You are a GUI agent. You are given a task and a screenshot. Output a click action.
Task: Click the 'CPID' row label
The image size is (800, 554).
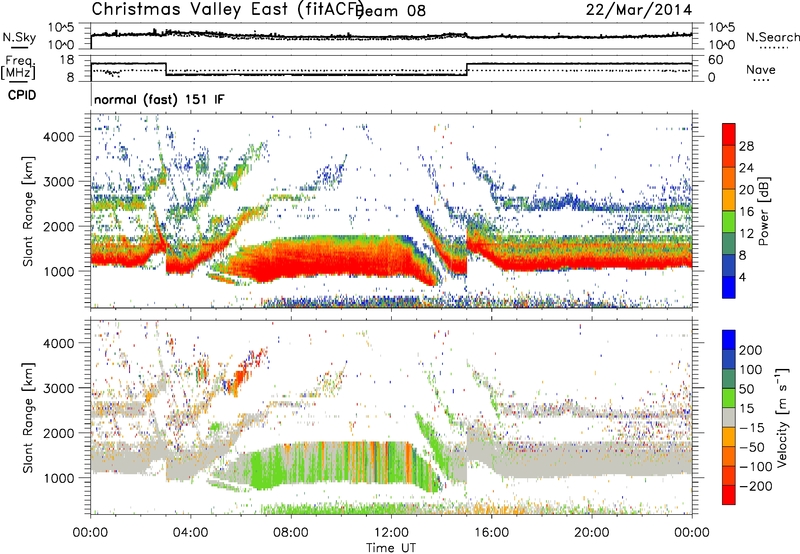pyautogui.click(x=22, y=95)
